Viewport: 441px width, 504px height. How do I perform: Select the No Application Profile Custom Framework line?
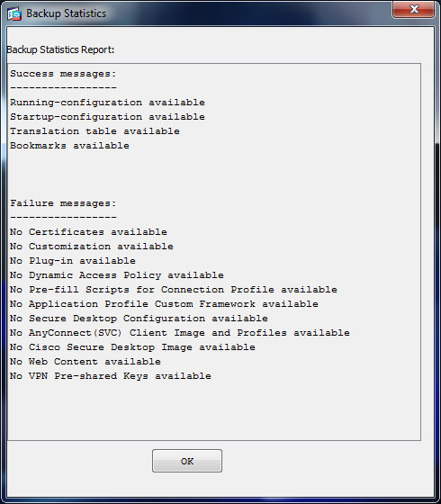coord(164,304)
